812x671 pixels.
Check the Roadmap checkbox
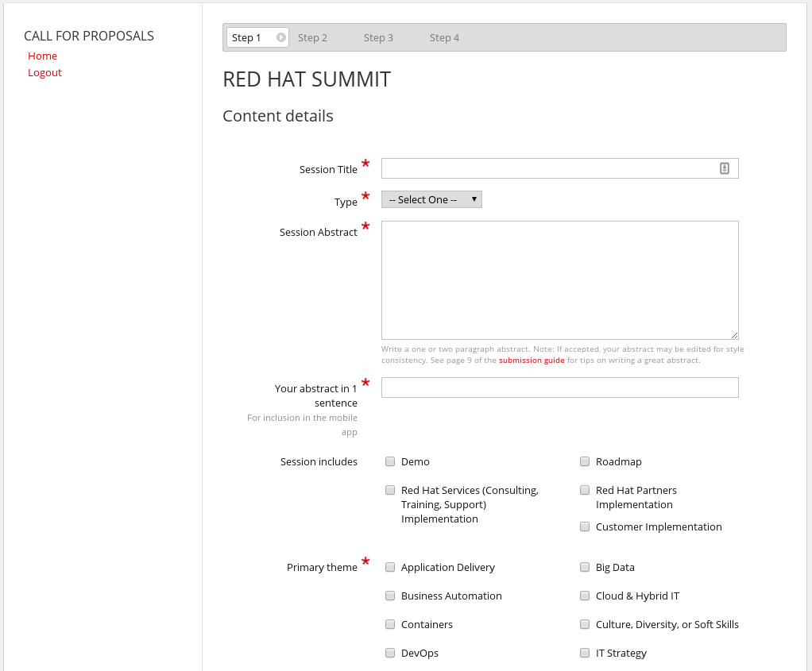(585, 461)
